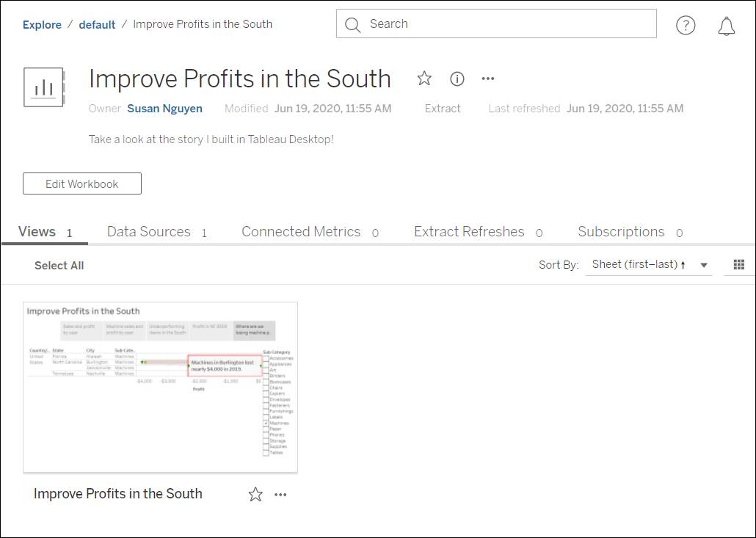756x538 pixels.
Task: Click the search magnifier icon
Action: (x=352, y=24)
